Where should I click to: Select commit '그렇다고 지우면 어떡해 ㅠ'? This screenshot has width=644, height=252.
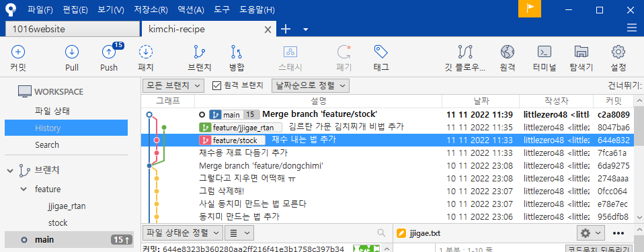pos(387,179)
